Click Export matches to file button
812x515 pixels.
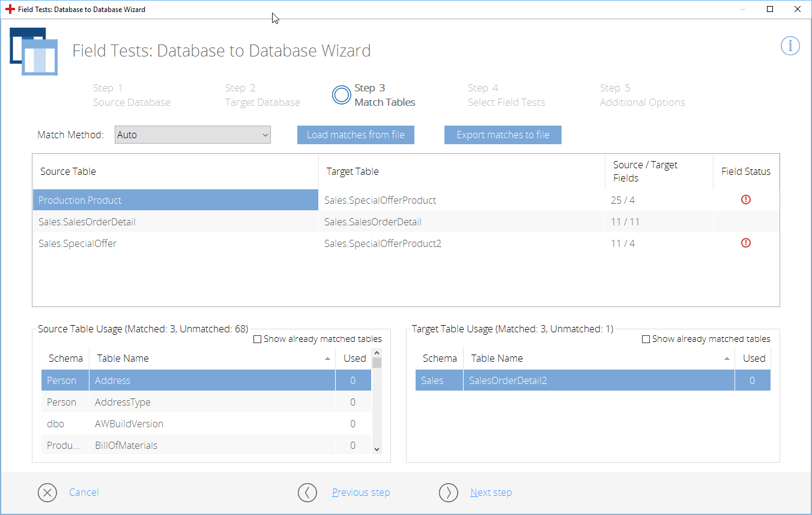click(x=503, y=135)
